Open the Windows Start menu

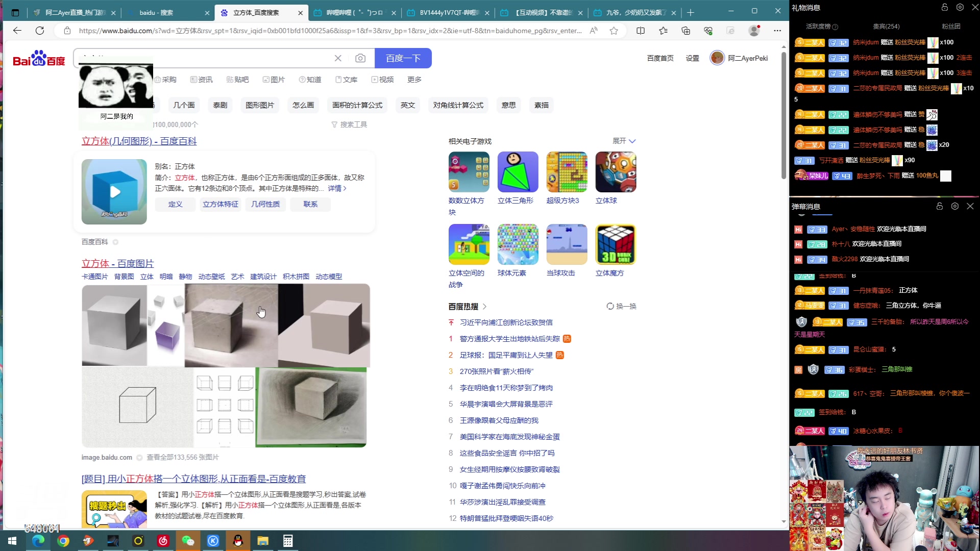(x=12, y=541)
